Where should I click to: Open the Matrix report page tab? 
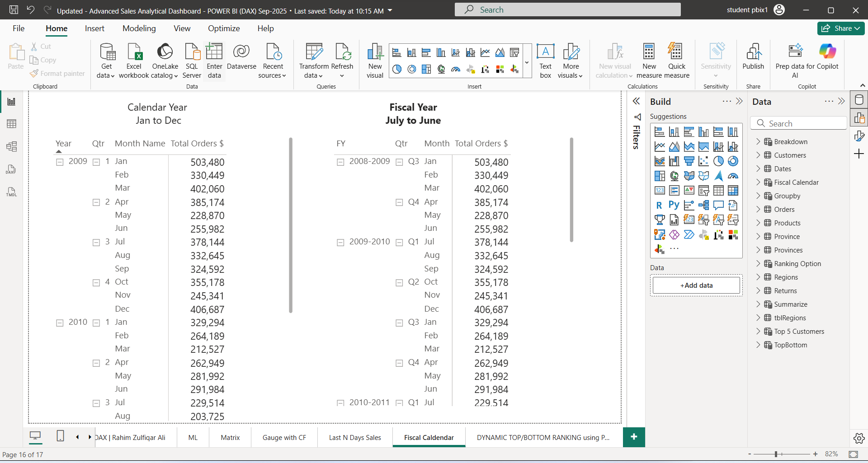tap(230, 437)
